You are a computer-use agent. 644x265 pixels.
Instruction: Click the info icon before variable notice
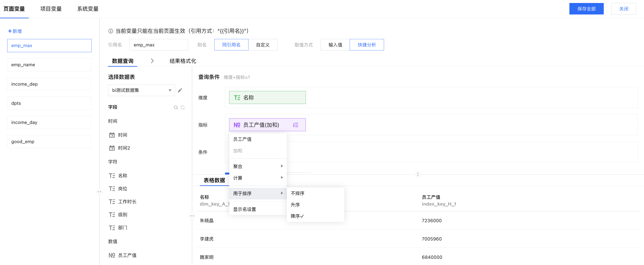point(111,31)
